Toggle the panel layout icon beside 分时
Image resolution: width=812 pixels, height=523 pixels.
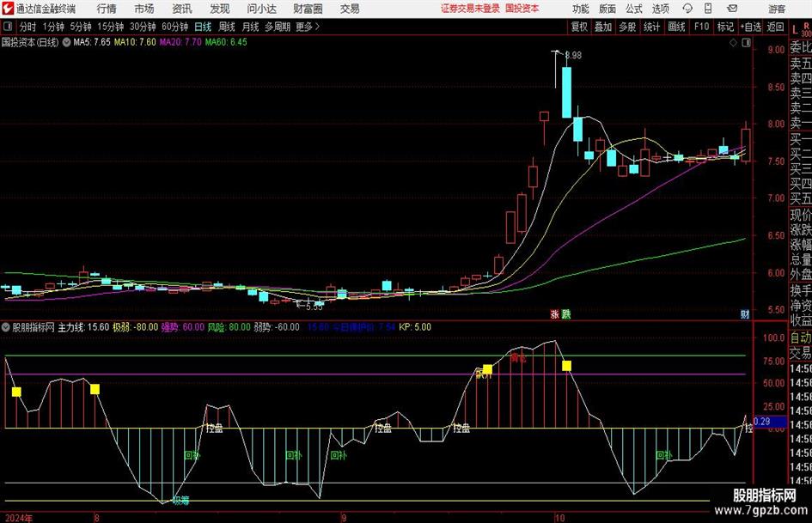8,27
